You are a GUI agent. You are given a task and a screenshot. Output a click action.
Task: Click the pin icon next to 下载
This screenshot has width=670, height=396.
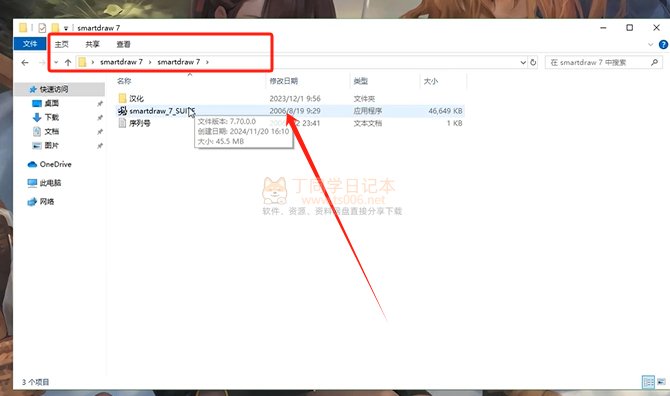[x=100, y=117]
